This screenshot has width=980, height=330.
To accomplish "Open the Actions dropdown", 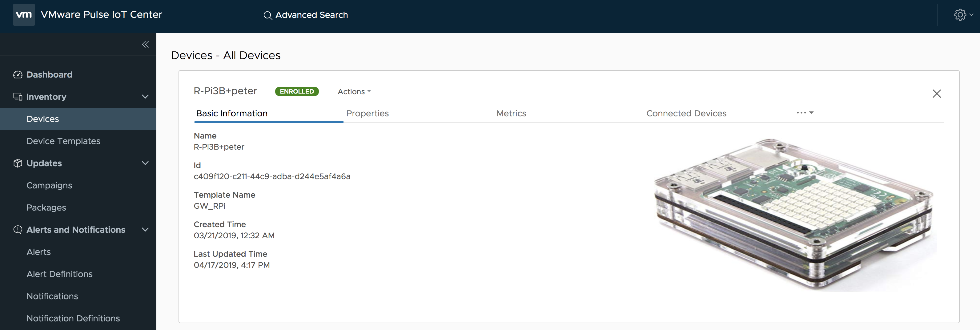I will (x=354, y=92).
